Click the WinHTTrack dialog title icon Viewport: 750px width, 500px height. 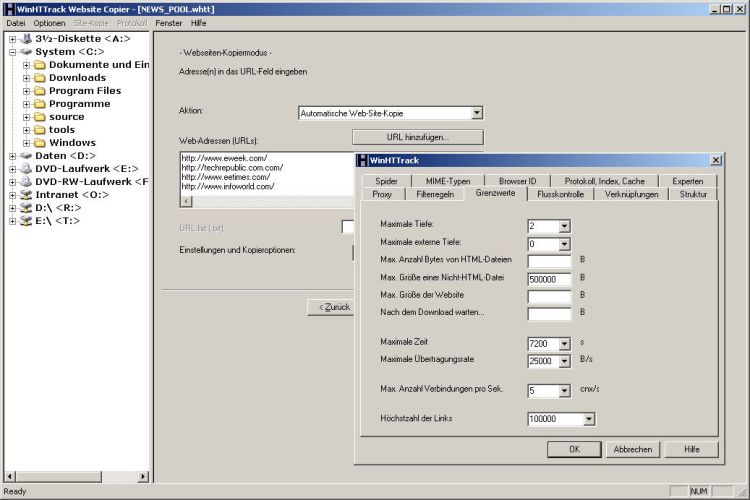point(362,160)
